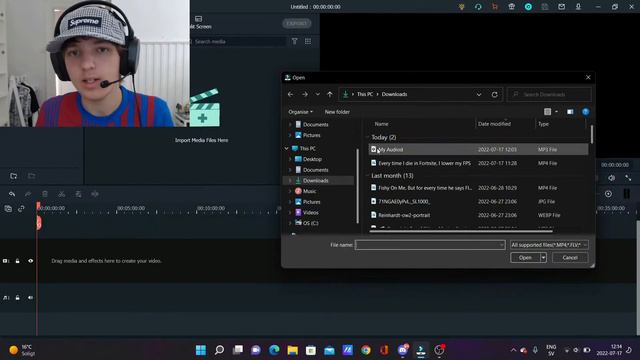Open the dialog help question mark icon
Image resolution: width=640 pixels, height=360 pixels.
pyautogui.click(x=586, y=111)
